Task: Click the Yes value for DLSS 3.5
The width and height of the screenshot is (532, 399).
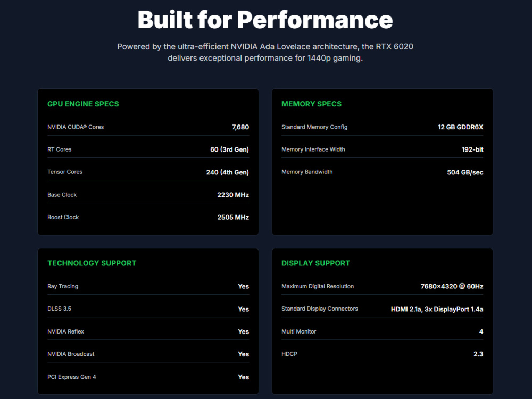Action: (x=243, y=309)
